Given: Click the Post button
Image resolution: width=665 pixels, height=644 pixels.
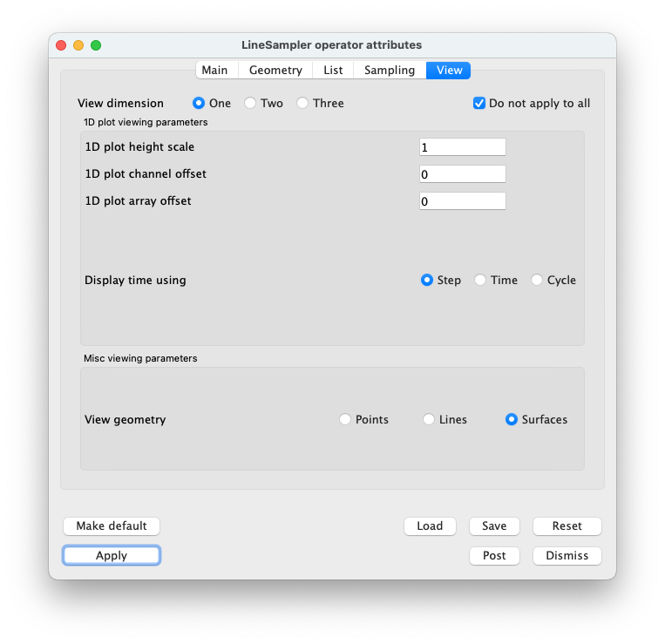Looking at the screenshot, I should (x=494, y=556).
